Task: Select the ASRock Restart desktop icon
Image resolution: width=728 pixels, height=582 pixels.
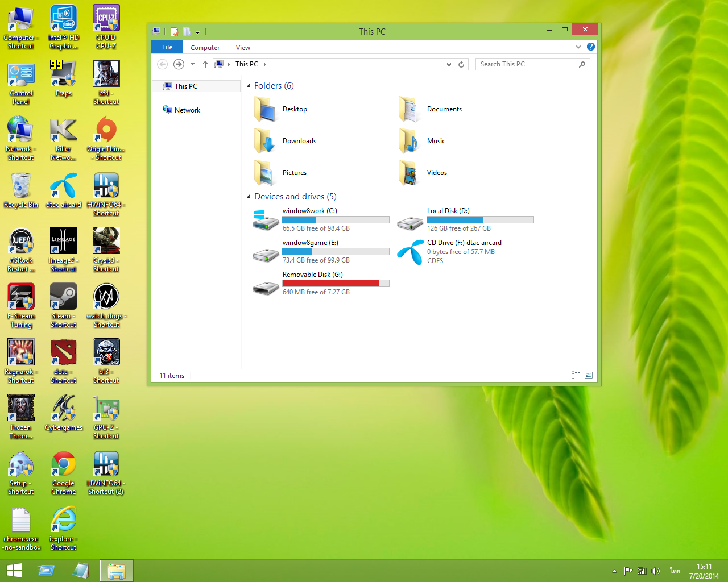Action: pyautogui.click(x=21, y=250)
